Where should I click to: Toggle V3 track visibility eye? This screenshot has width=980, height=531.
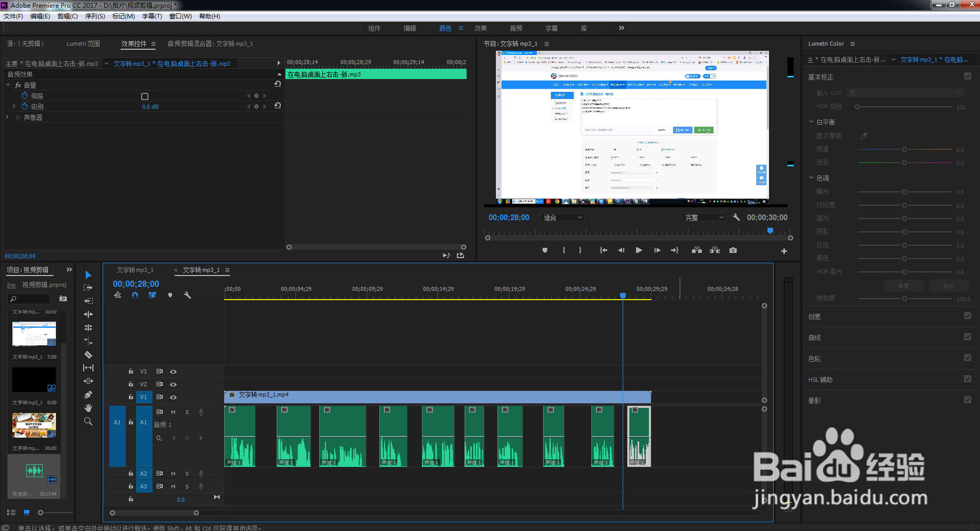click(x=174, y=371)
